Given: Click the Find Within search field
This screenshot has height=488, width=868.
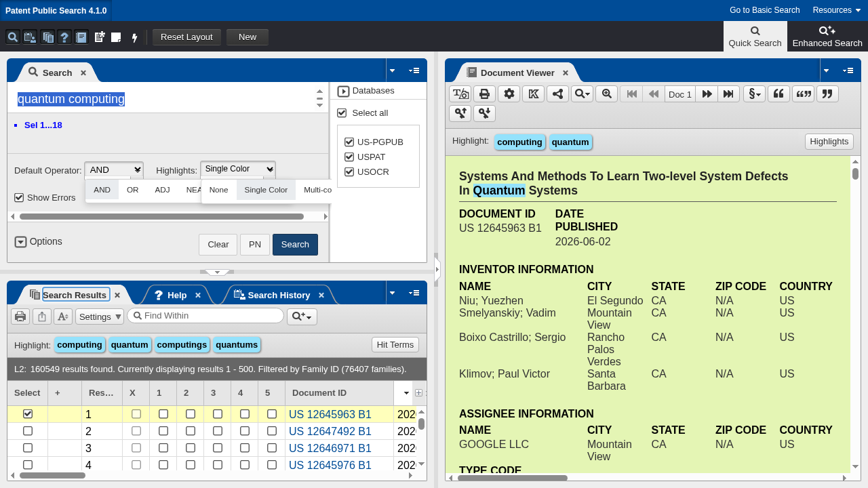Looking at the screenshot, I should tap(205, 316).
